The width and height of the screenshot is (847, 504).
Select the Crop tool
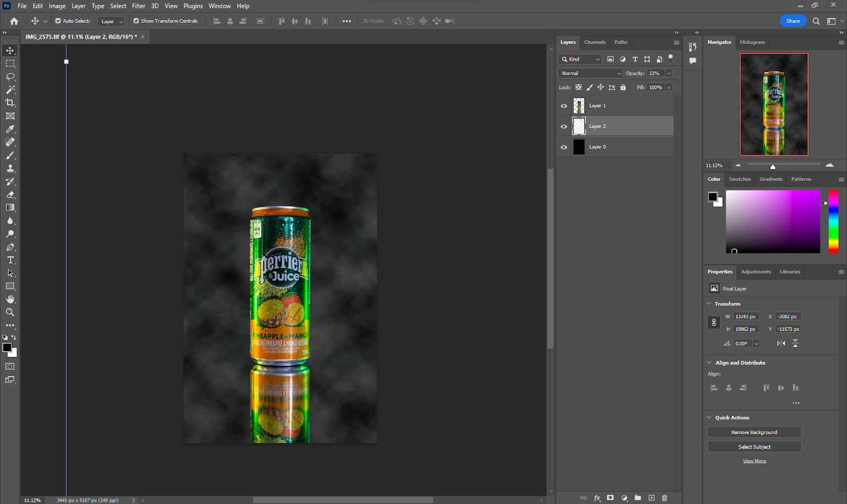pos(10,103)
